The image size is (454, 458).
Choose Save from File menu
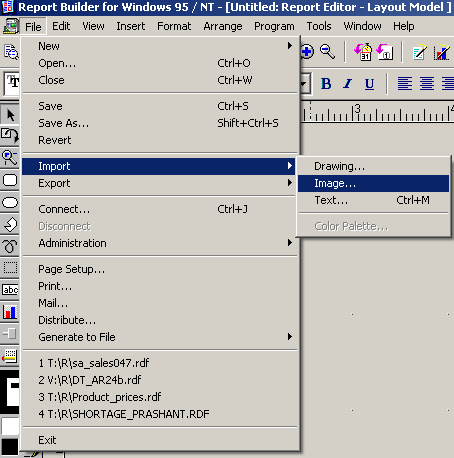(x=159, y=106)
